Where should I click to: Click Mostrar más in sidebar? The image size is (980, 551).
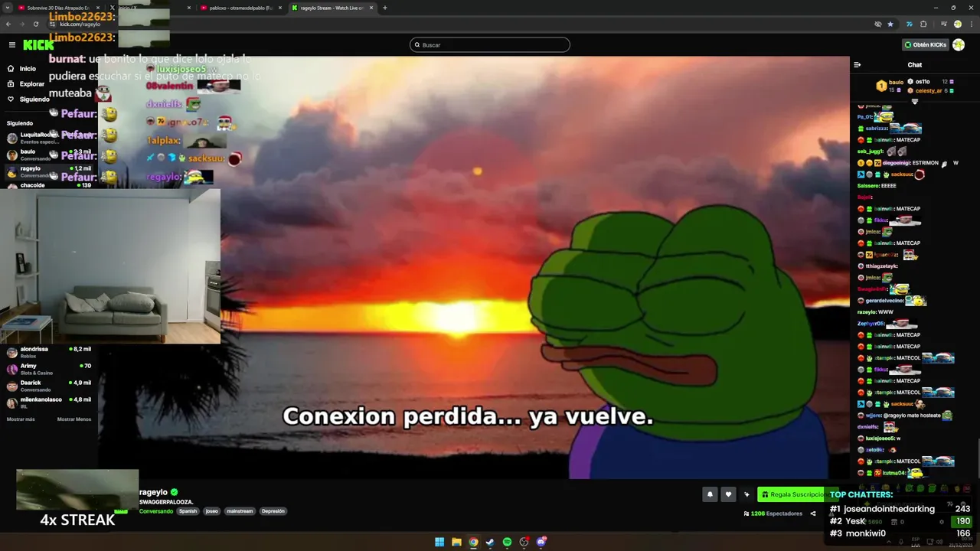click(x=21, y=419)
